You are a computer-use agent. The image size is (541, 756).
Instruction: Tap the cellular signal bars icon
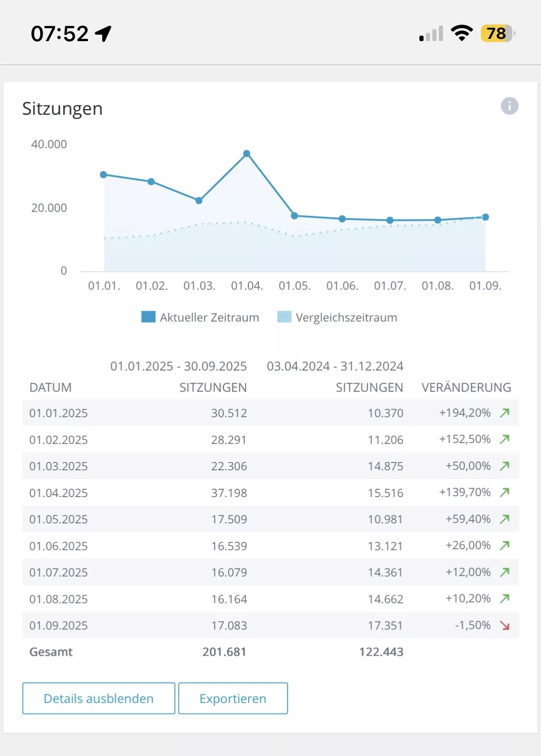pos(431,34)
